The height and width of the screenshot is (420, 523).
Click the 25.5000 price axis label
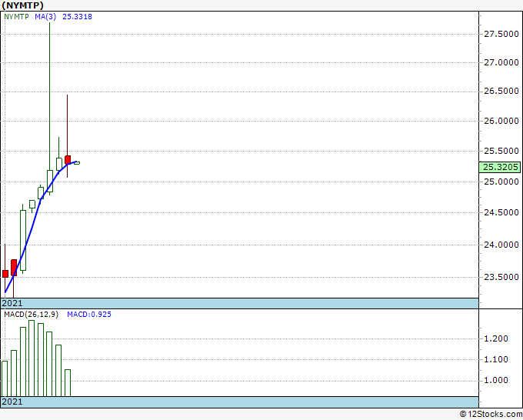(501, 151)
